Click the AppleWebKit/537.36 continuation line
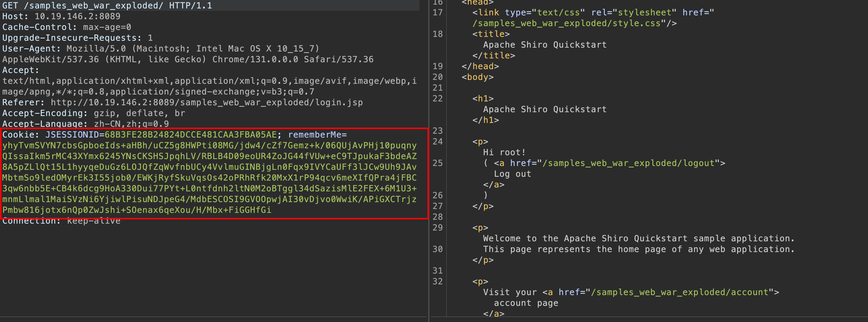Viewport: 868px width, 322px height. point(188,59)
